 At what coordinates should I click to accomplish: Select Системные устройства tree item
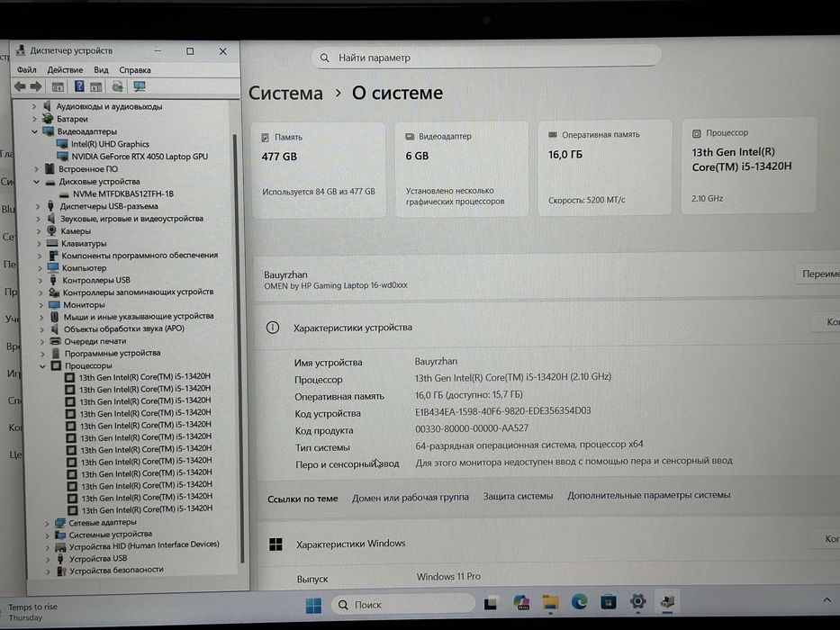(111, 534)
